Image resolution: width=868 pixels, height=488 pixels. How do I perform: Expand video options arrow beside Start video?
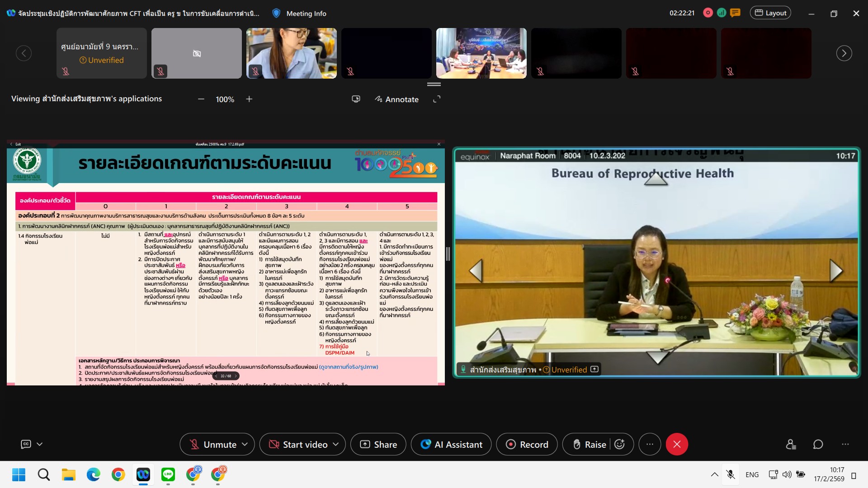tap(336, 445)
